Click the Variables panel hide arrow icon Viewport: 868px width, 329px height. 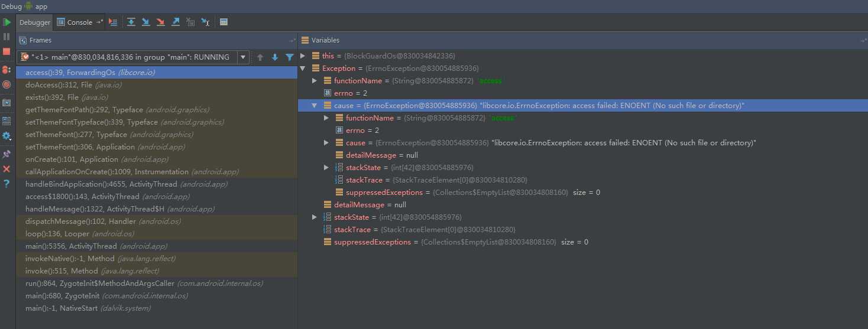863,40
